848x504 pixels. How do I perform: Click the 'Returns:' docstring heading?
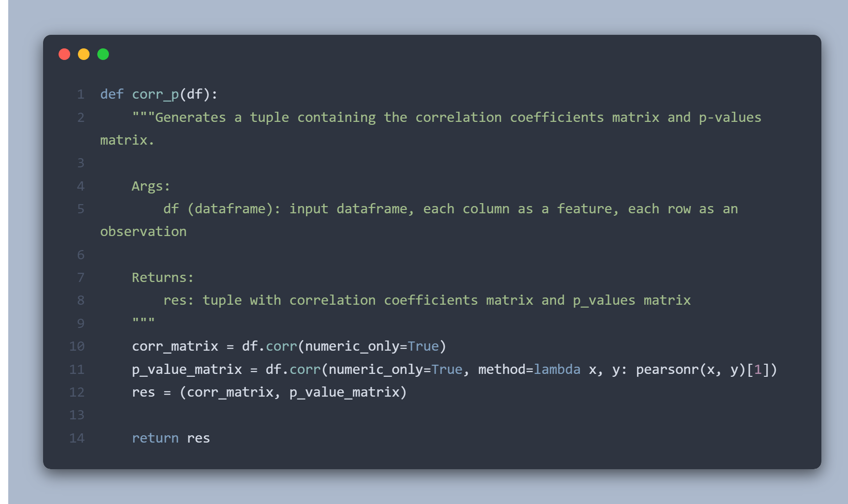163,278
